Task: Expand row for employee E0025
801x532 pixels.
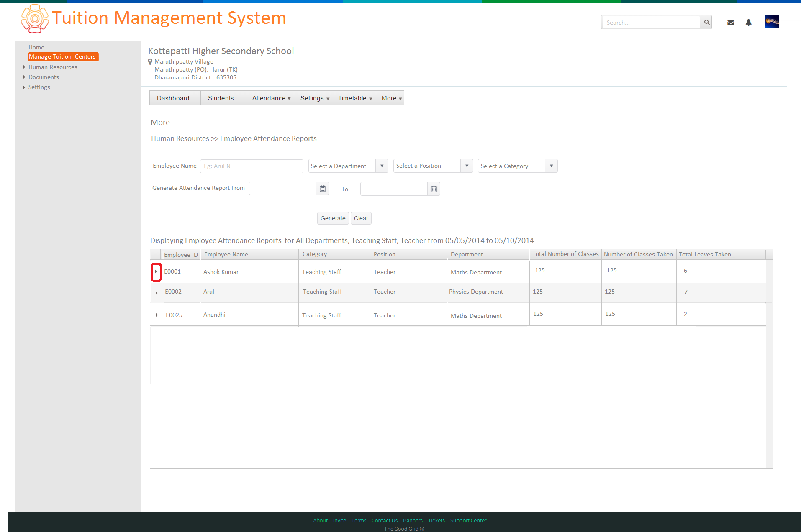Action: click(157, 315)
